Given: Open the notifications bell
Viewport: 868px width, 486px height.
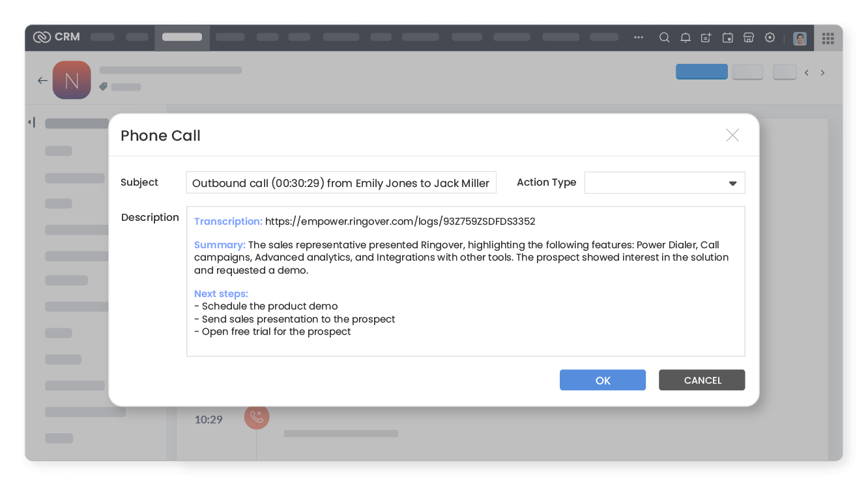Looking at the screenshot, I should click(x=685, y=38).
